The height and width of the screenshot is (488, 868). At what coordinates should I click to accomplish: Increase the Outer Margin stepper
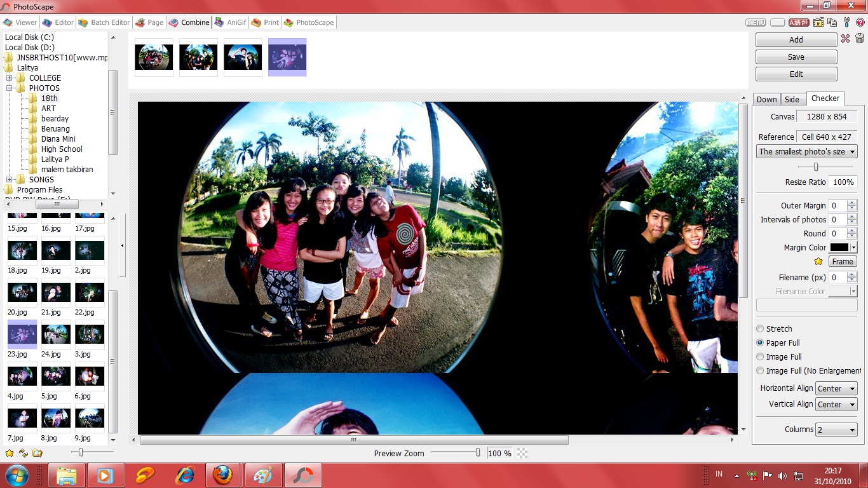click(852, 203)
